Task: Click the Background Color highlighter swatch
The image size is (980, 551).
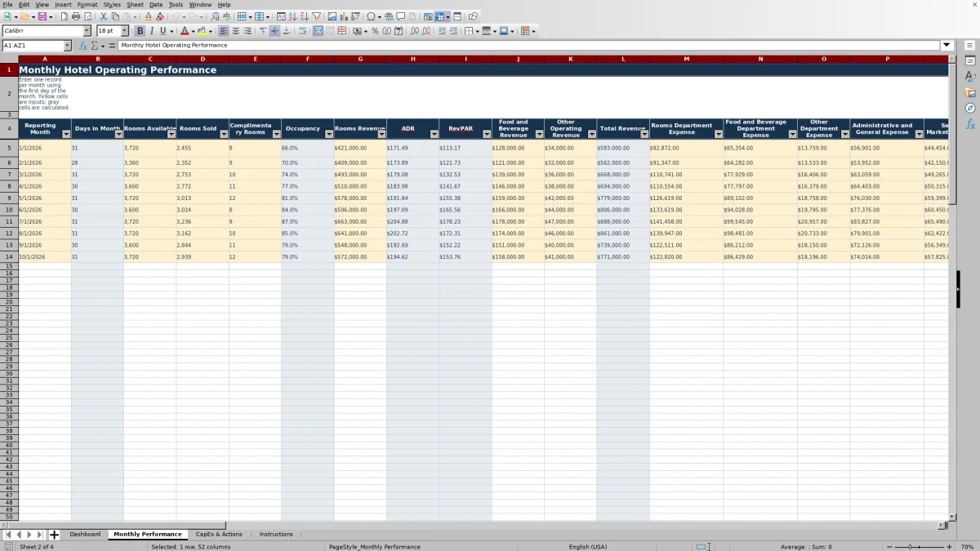Action: (201, 31)
